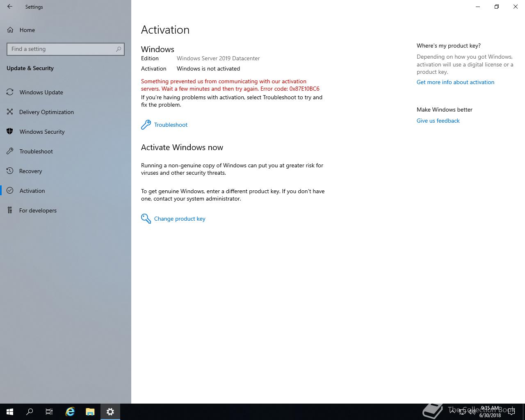The image size is (525, 420).
Task: Show hidden tray icons chevron
Action: click(x=452, y=411)
